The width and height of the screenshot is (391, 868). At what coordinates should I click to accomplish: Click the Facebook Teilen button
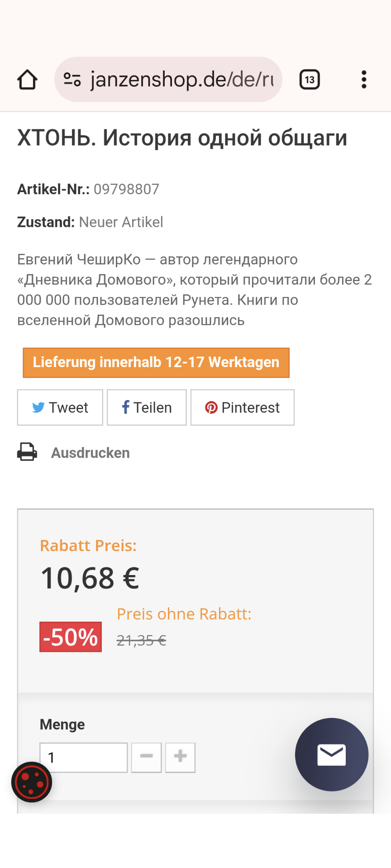(147, 407)
